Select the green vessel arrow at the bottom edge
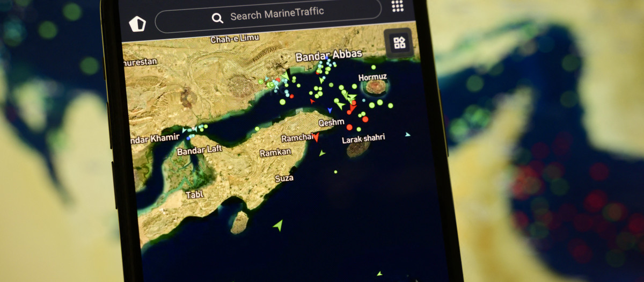Viewport: 644px width, 282px height. click(379, 273)
